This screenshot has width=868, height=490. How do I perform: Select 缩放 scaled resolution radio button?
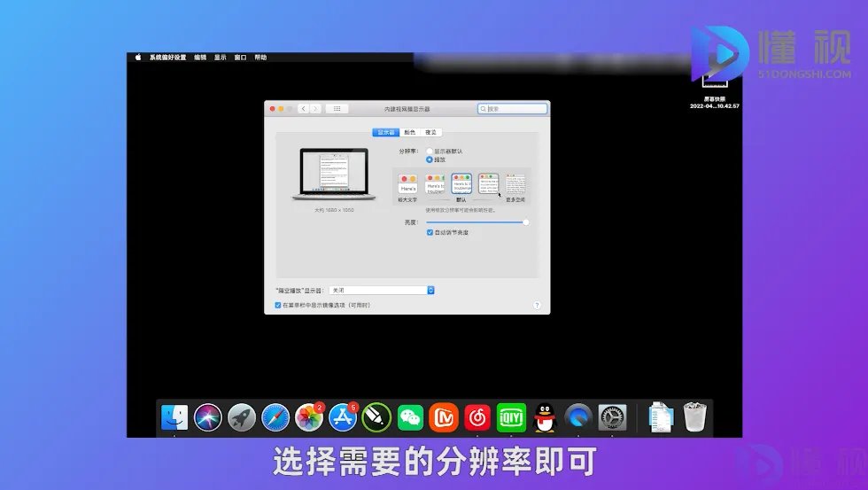tap(430, 159)
